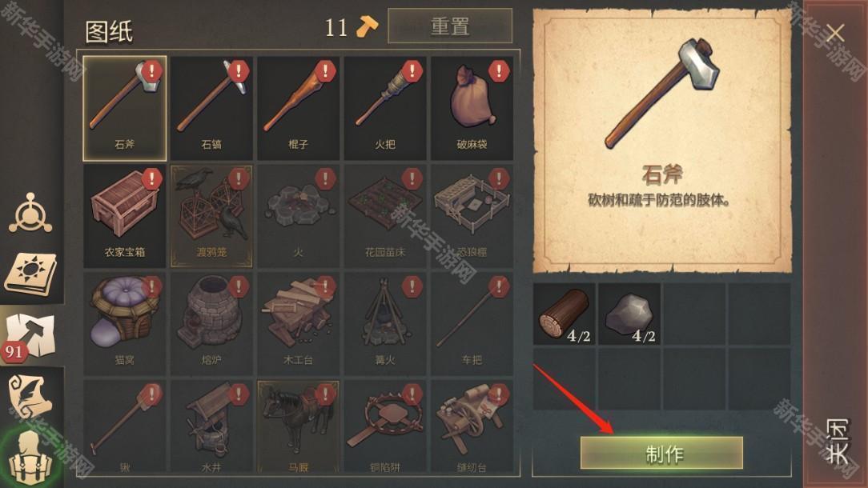The height and width of the screenshot is (488, 868).
Task: Pick the 火把 torch blueprint
Action: pos(385,109)
